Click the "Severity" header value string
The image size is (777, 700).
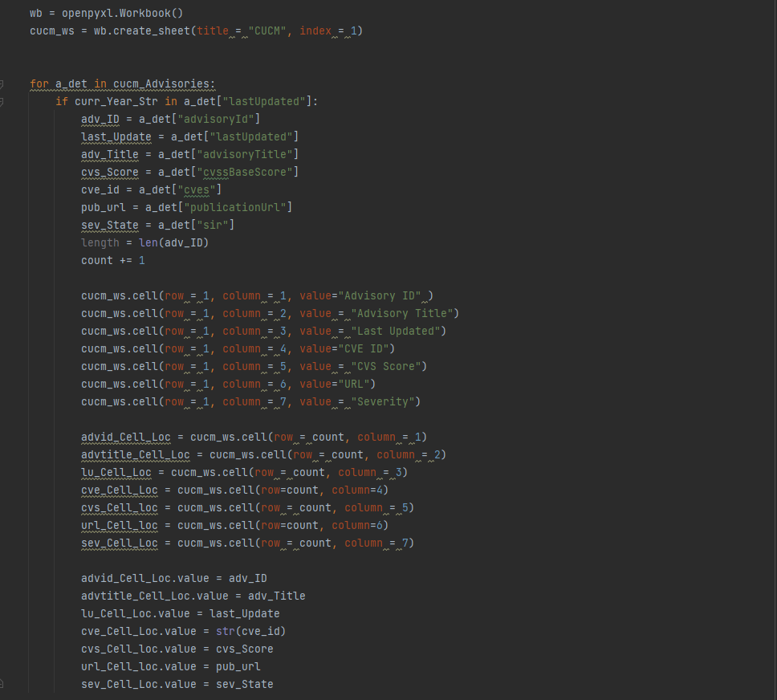[x=385, y=401]
